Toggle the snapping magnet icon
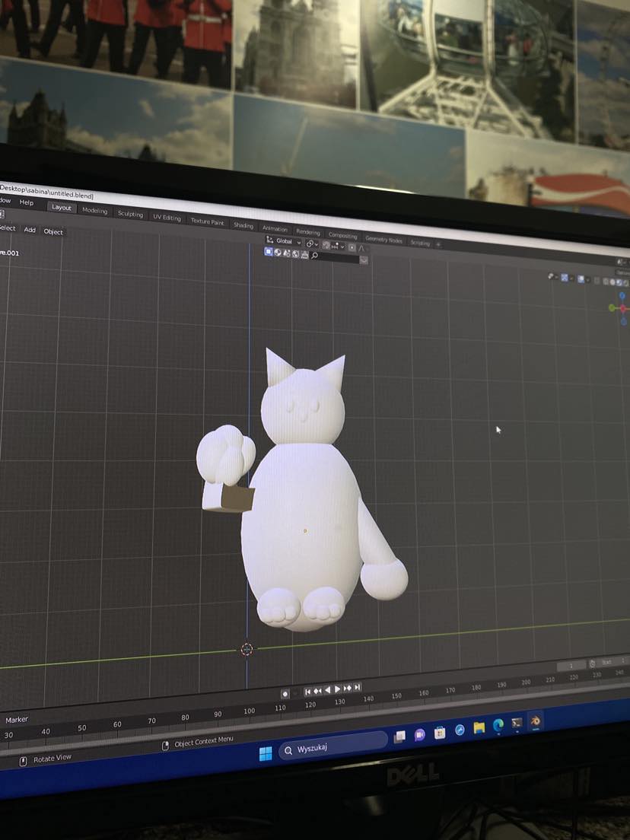630x840 pixels. coord(326,245)
